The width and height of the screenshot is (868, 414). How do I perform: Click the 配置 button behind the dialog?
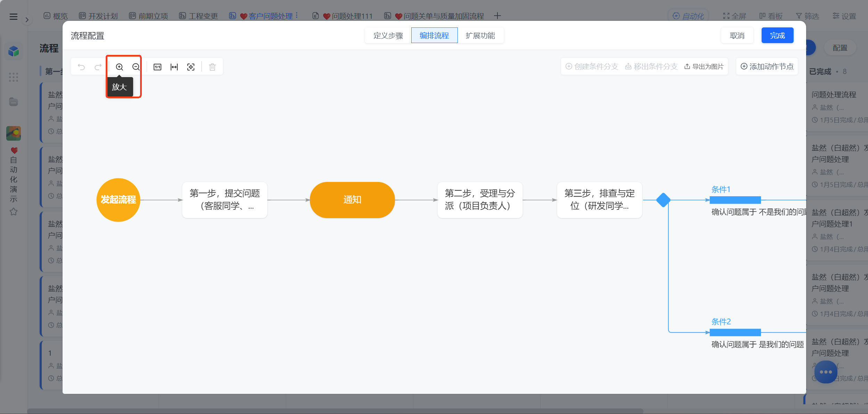840,48
